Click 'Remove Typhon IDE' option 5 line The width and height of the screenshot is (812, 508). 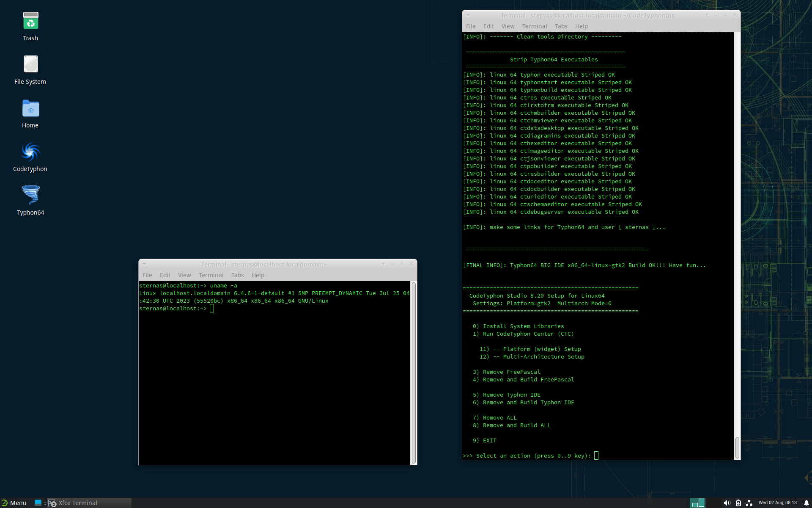(x=506, y=395)
